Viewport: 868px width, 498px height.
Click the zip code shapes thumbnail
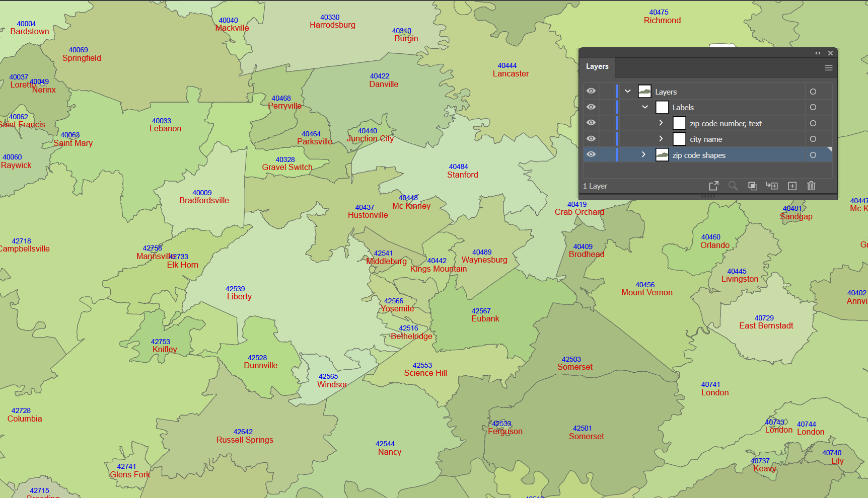coord(662,155)
